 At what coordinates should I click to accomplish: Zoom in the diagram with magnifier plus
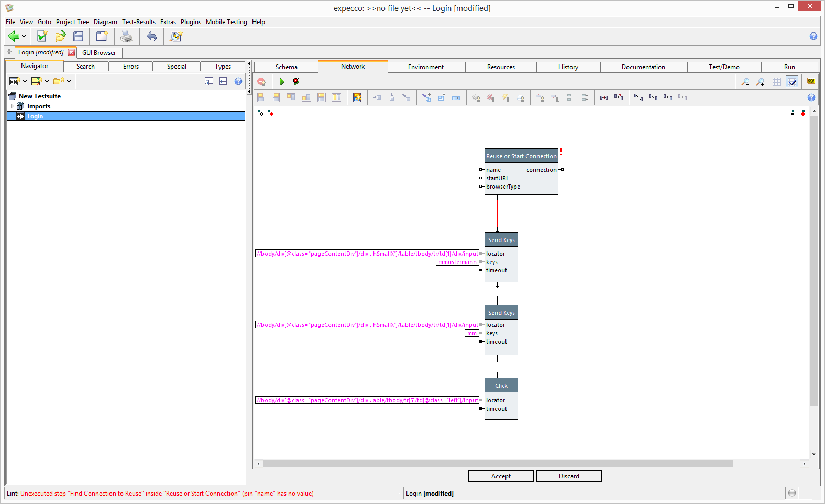[760, 82]
